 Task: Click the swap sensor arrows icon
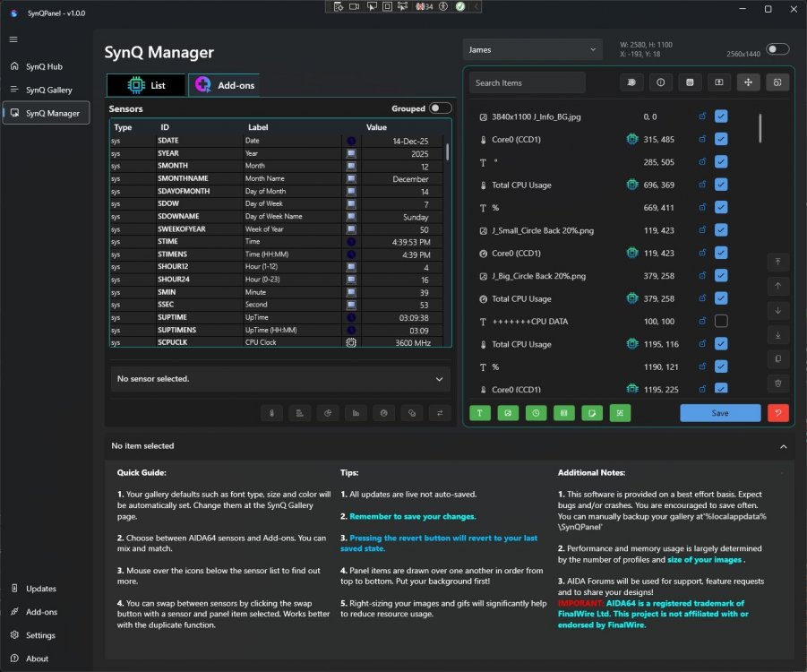[439, 413]
